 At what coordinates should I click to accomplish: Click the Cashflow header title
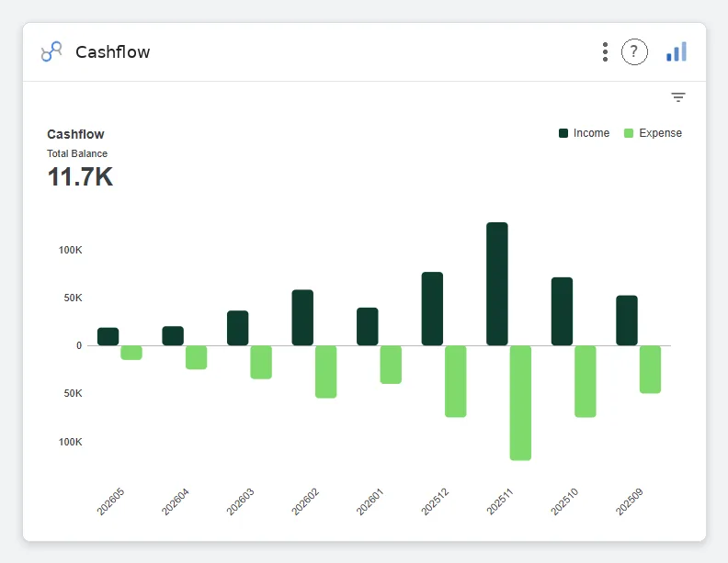pyautogui.click(x=113, y=52)
